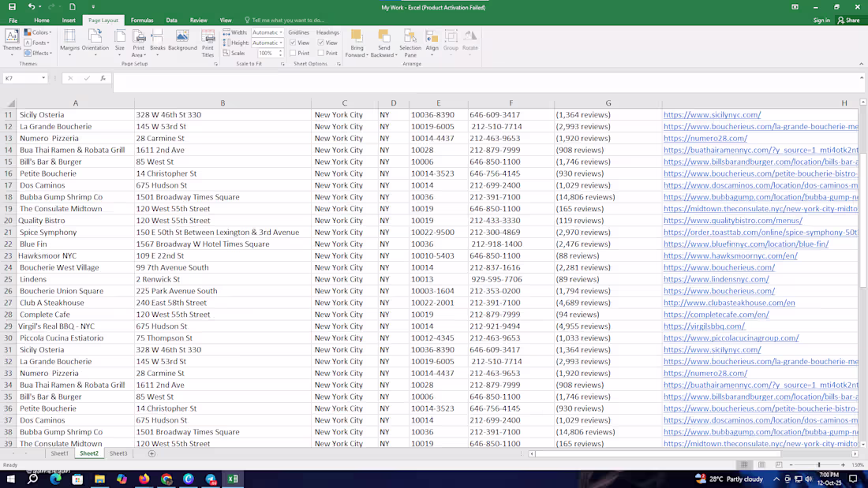Open the numero28.com link in row 13
This screenshot has height=488, width=868.
(x=705, y=138)
